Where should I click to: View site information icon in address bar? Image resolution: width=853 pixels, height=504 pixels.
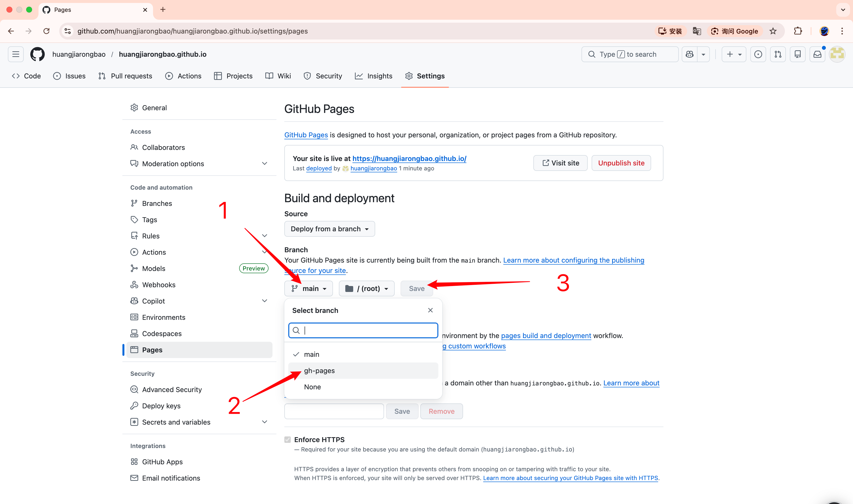click(68, 31)
